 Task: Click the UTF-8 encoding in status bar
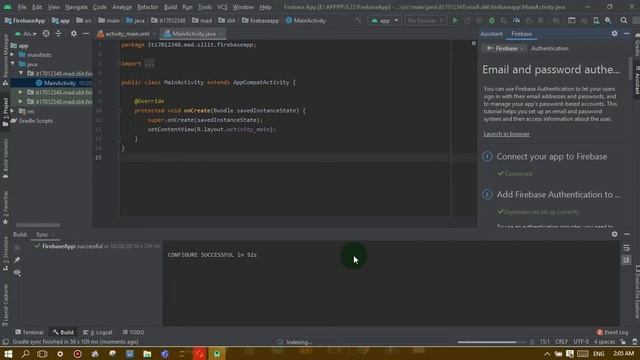581,342
